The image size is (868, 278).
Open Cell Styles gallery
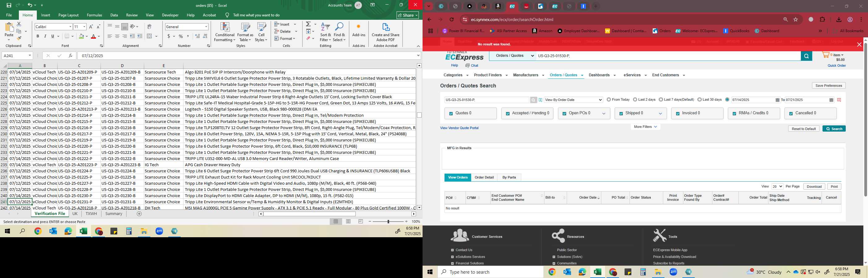pos(261,32)
